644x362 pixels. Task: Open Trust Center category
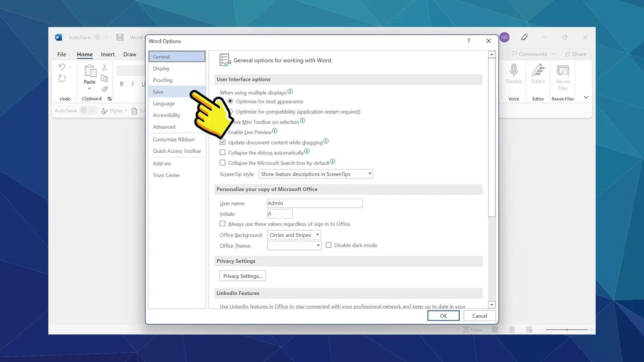click(177, 175)
